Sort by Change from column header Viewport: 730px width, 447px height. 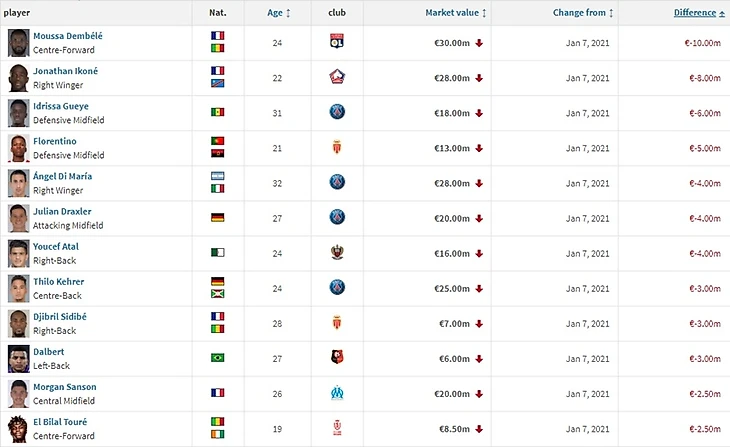(x=582, y=13)
